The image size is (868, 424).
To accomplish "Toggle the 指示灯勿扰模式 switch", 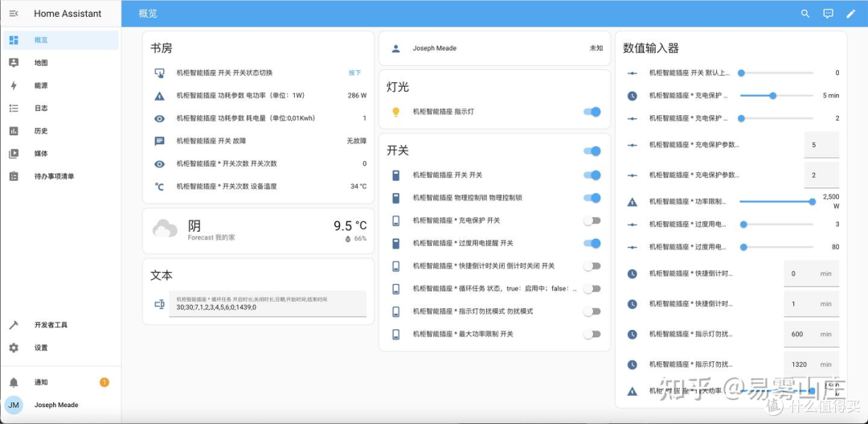I will (x=592, y=311).
